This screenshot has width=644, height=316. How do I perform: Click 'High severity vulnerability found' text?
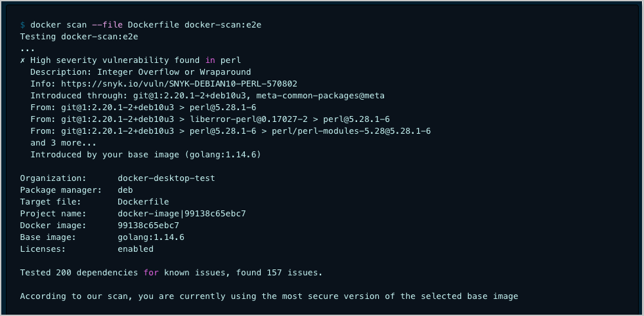112,60
